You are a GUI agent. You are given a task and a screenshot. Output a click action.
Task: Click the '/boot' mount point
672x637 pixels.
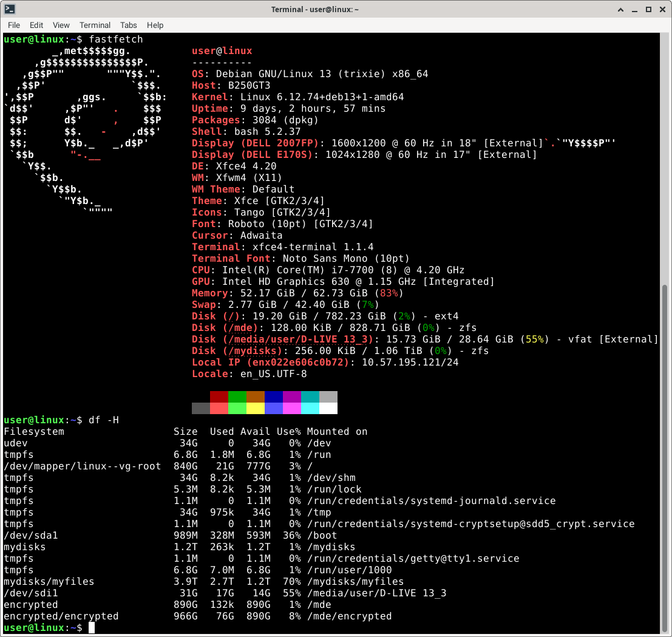322,536
